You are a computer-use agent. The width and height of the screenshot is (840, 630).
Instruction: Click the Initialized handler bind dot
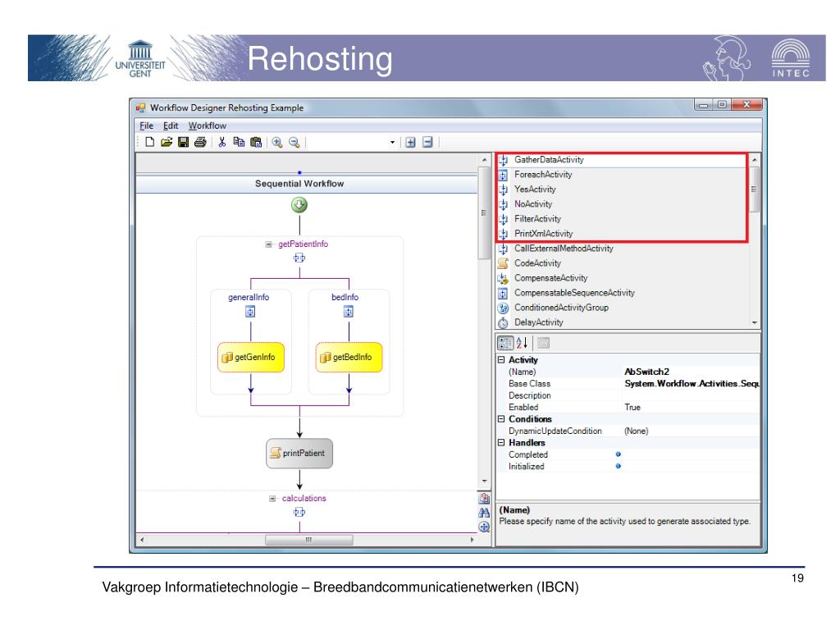[619, 466]
